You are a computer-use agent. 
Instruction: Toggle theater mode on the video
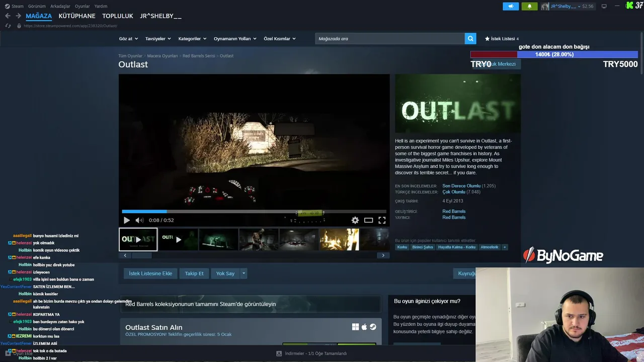click(368, 220)
